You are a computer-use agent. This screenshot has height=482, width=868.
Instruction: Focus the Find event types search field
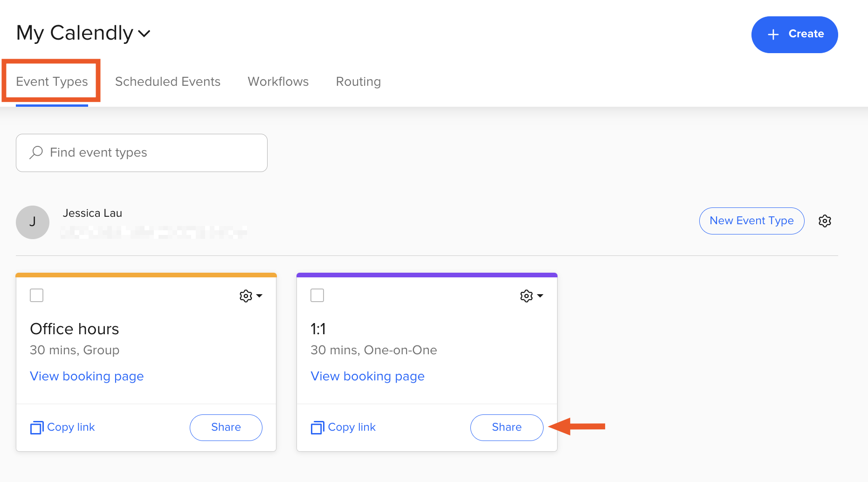pos(142,153)
